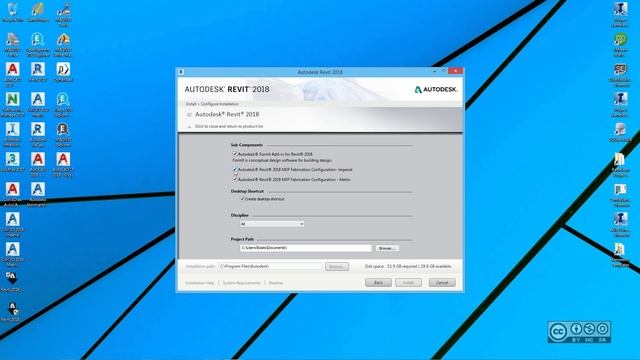
Task: Click the 'Install > Configure Installation' breadcrumb text
Action: [x=212, y=104]
